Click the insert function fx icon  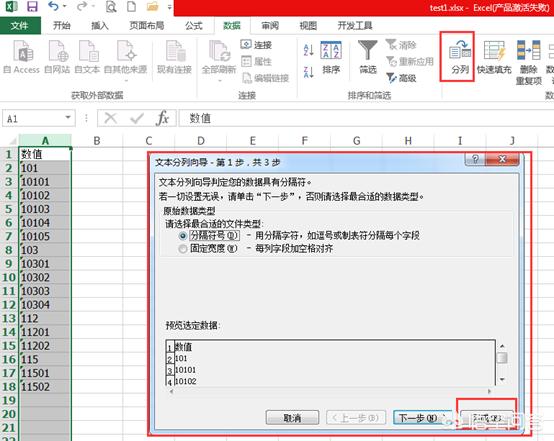tap(163, 118)
